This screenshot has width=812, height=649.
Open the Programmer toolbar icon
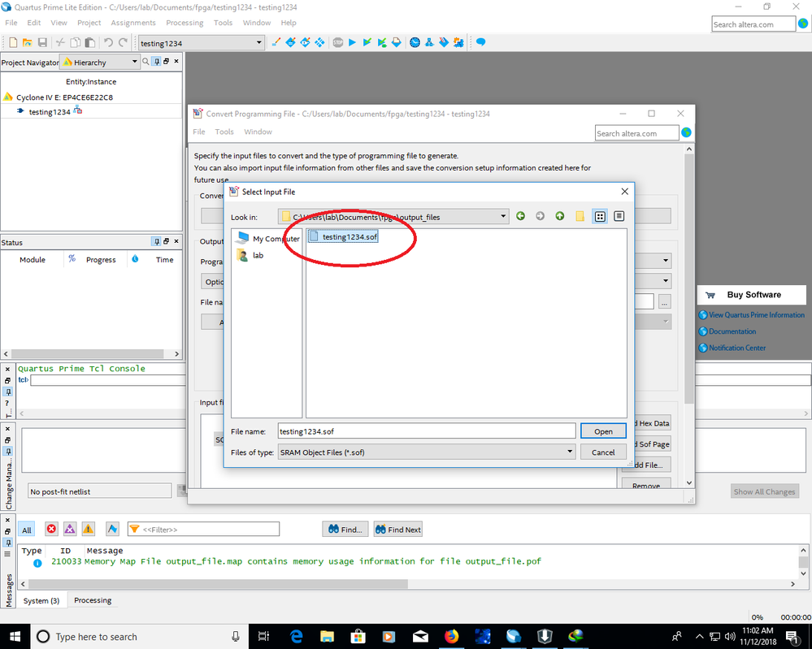(x=444, y=42)
